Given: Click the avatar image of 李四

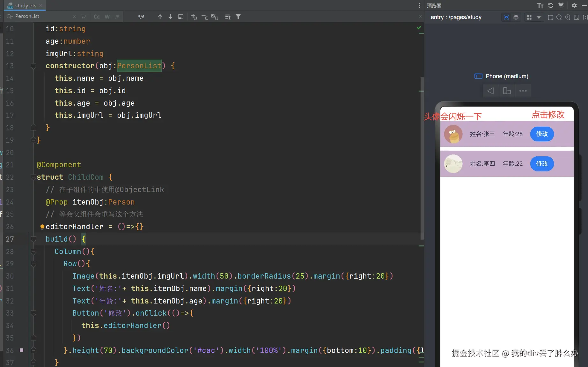Looking at the screenshot, I should pyautogui.click(x=453, y=164).
